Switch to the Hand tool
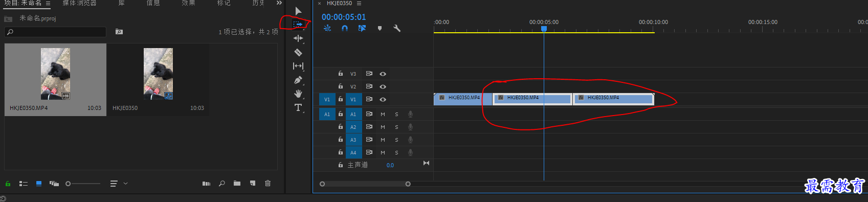 coord(298,94)
